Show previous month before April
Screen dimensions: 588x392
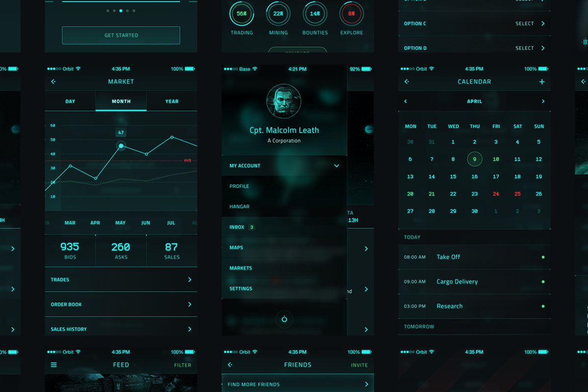tap(405, 101)
